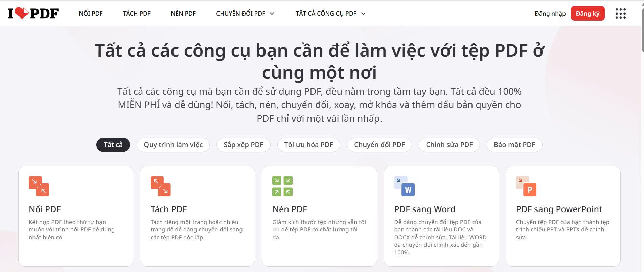Open NÉN PDF in the top menu
Viewport: 644px width, 272px height.
click(183, 14)
